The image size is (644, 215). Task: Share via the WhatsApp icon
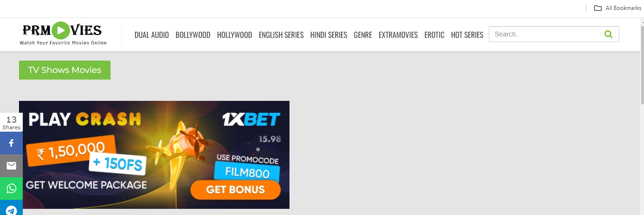11,188
